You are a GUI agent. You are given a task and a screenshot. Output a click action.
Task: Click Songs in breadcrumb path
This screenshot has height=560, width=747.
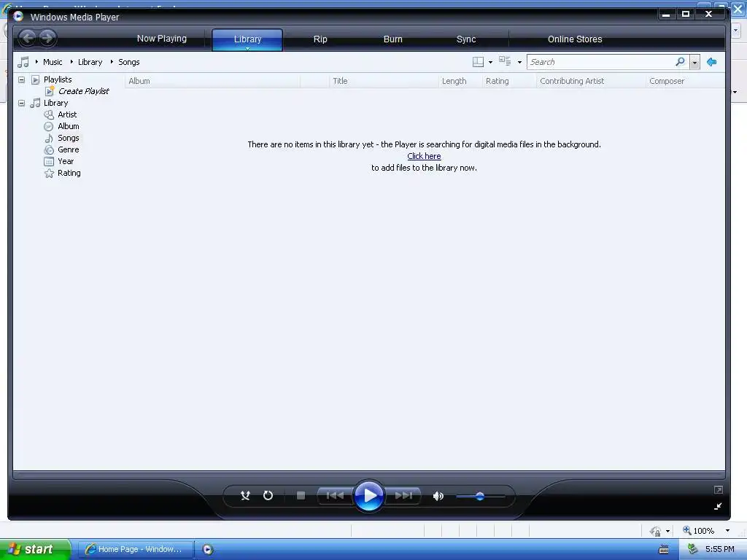point(128,62)
